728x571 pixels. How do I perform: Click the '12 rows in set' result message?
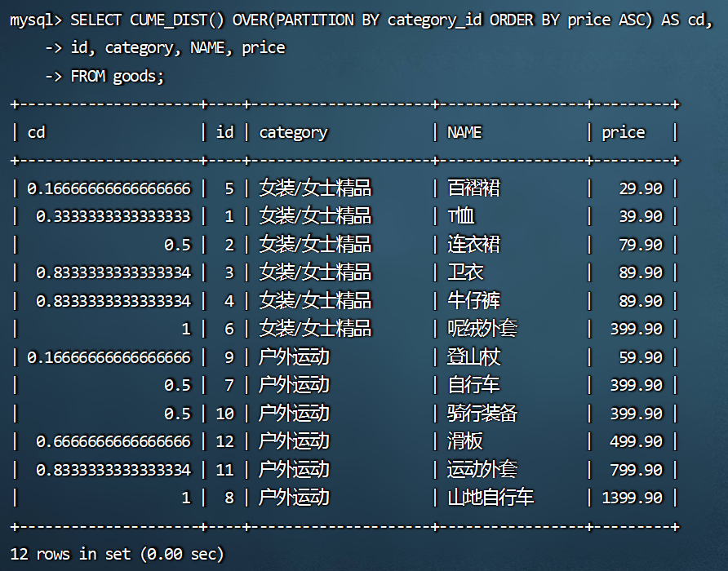coord(117,554)
